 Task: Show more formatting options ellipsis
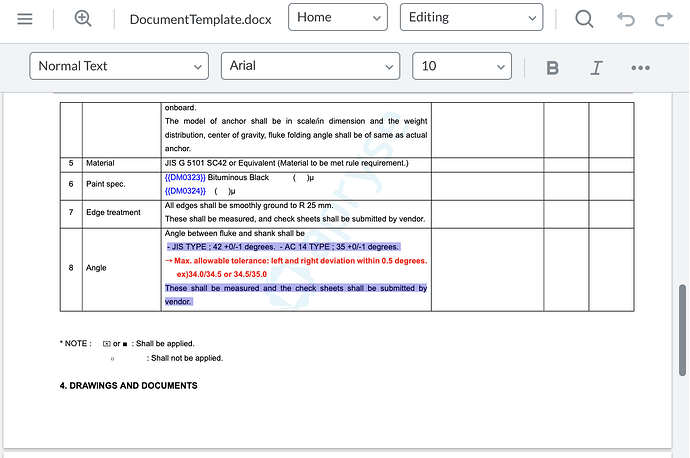[641, 67]
